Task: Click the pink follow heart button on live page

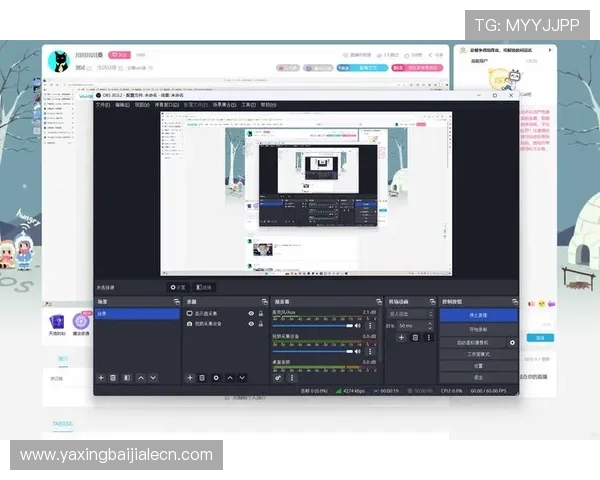Action: [119, 55]
